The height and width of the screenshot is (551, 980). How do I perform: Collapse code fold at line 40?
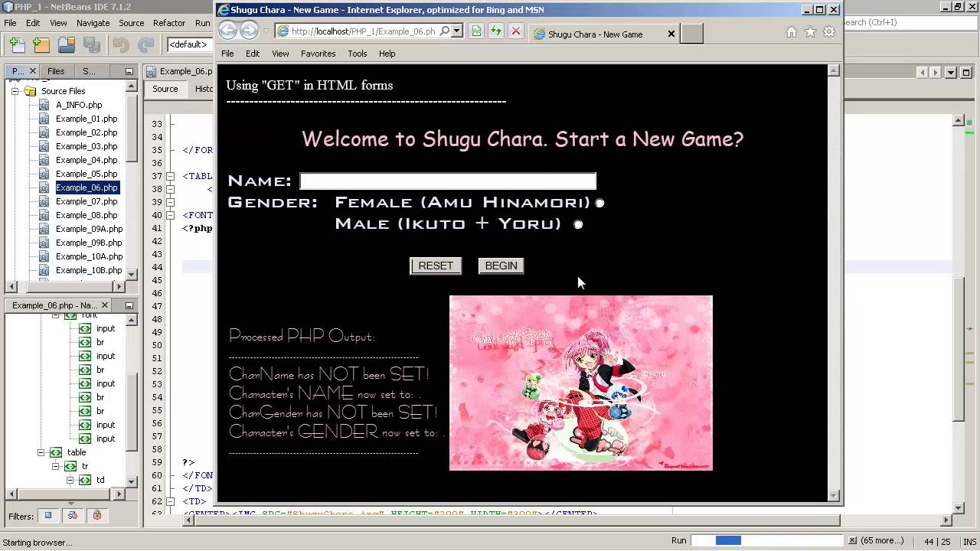[x=170, y=215]
